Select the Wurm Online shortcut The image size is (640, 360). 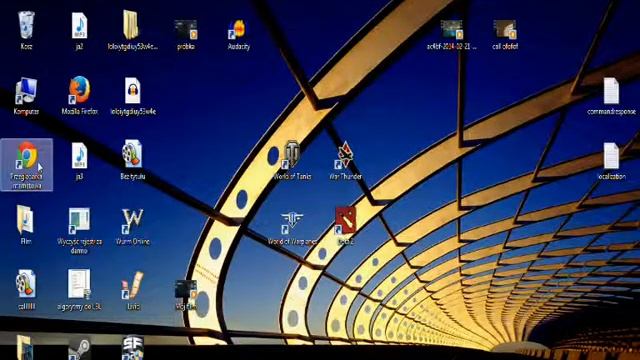coord(133,220)
